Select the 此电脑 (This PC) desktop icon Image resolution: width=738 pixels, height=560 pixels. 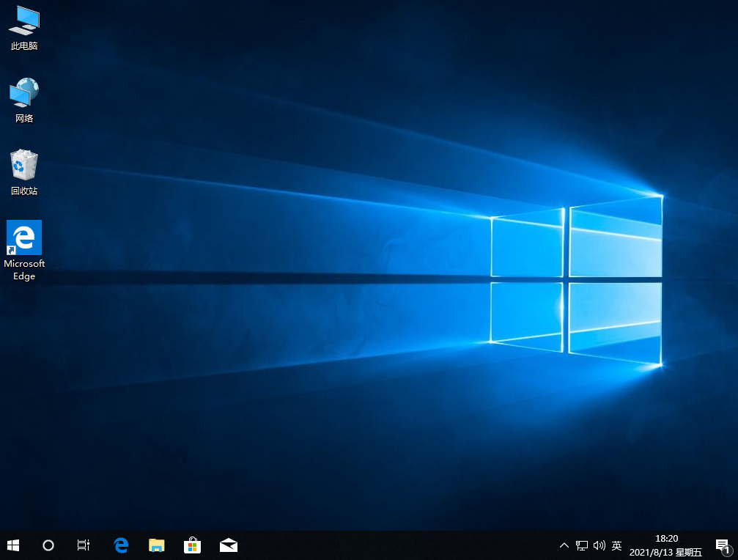click(x=24, y=22)
